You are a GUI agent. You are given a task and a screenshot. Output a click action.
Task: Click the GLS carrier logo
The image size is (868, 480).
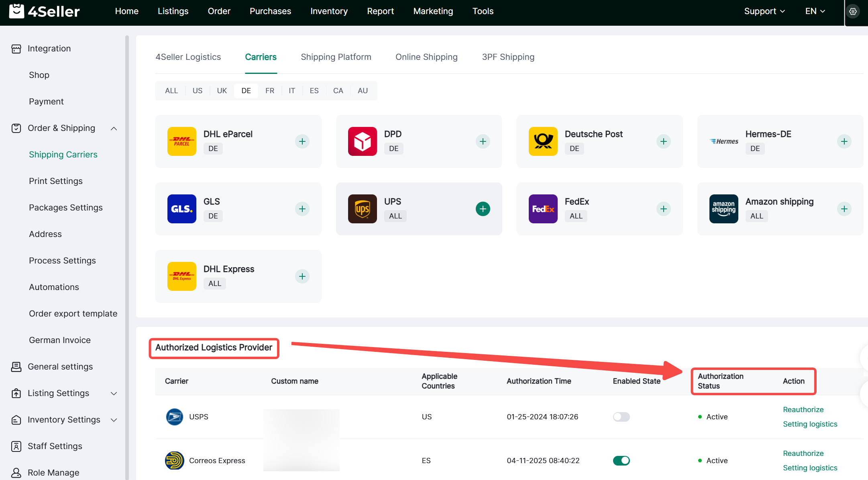pos(181,209)
